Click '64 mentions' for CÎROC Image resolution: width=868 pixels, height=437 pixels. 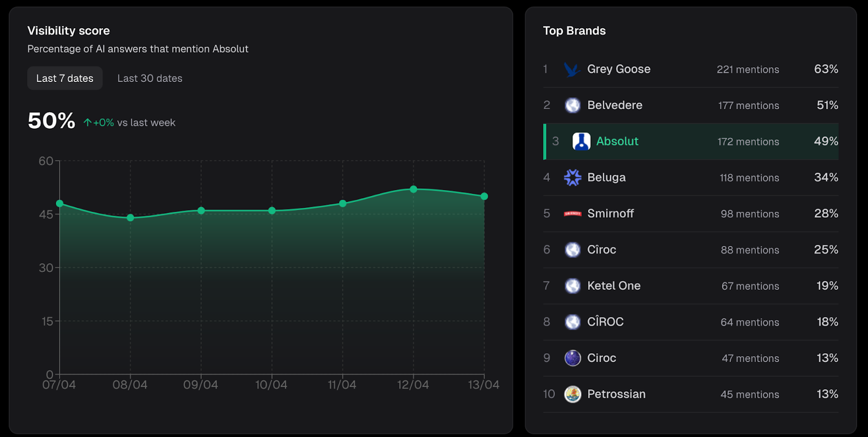(750, 322)
